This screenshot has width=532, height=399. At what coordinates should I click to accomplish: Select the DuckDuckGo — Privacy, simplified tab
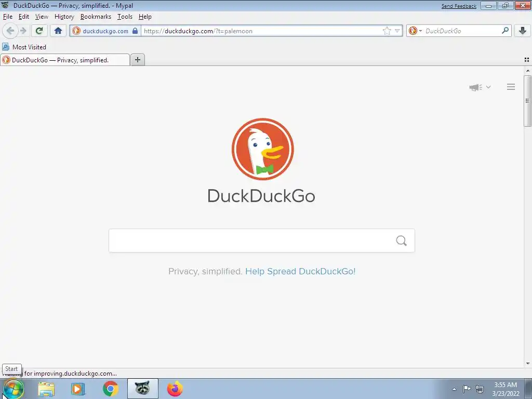[x=65, y=60]
